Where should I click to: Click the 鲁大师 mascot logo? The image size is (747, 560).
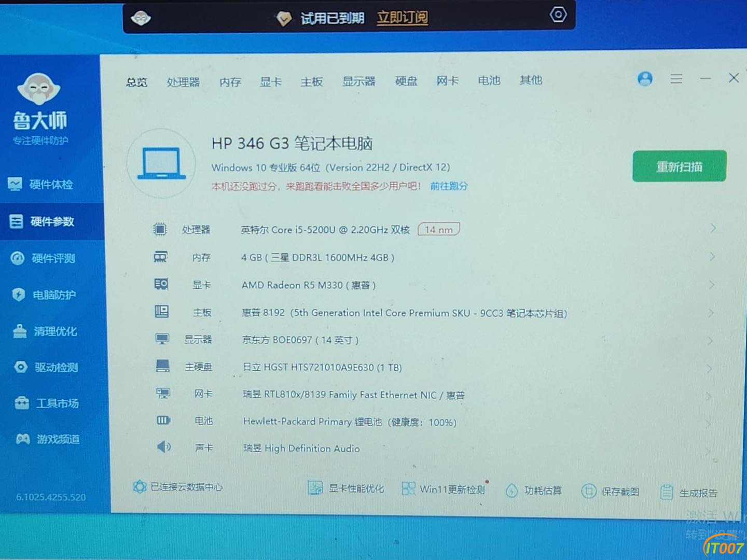pyautogui.click(x=39, y=88)
